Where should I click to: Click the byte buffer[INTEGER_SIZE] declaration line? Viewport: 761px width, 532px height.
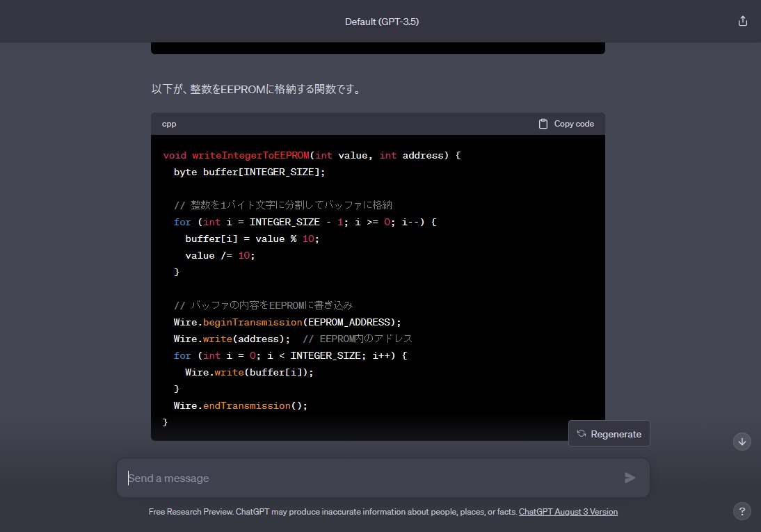point(249,172)
